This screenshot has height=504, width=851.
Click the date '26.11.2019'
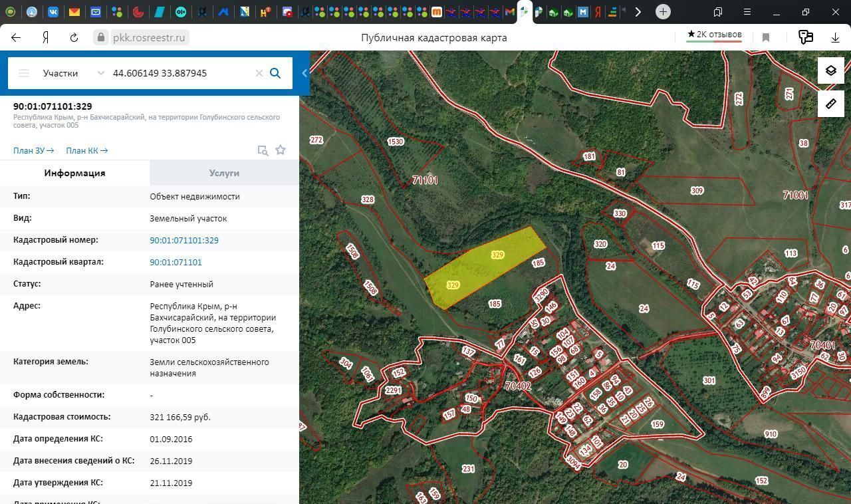(x=171, y=461)
